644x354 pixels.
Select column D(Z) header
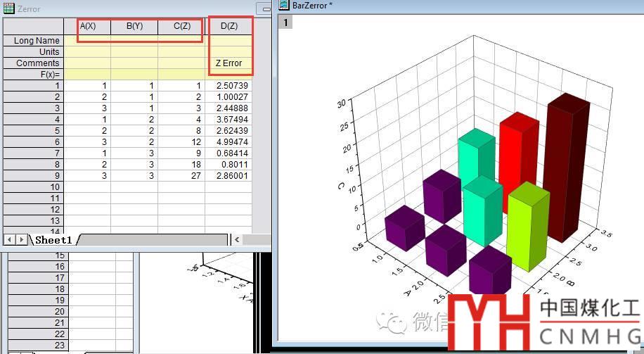click(228, 26)
